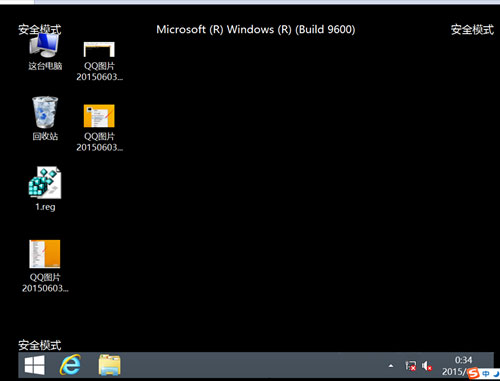Click the 回收站 label text
Screen dimensions: 500x381
click(45, 136)
